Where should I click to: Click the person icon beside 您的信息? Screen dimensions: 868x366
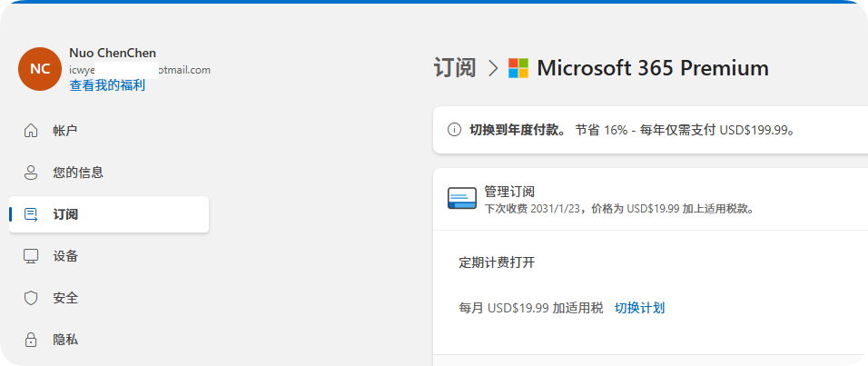point(31,173)
